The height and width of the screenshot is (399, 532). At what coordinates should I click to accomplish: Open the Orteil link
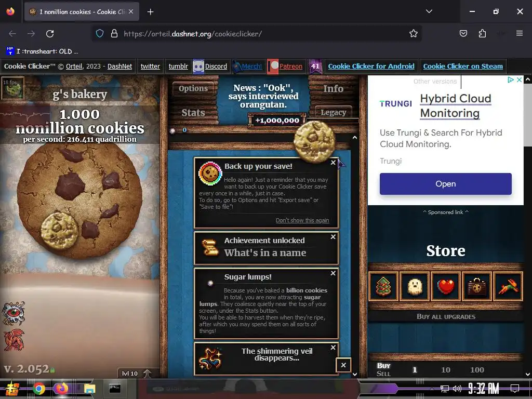[x=74, y=66]
